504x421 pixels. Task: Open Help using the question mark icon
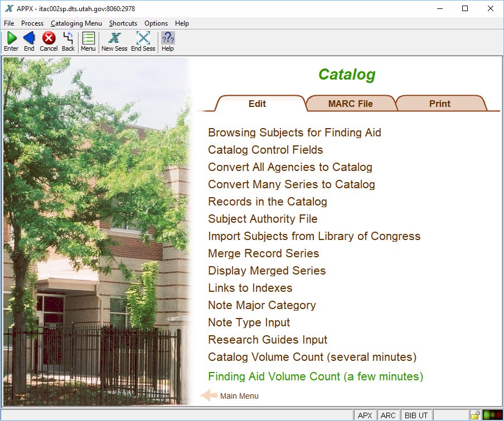coord(167,39)
